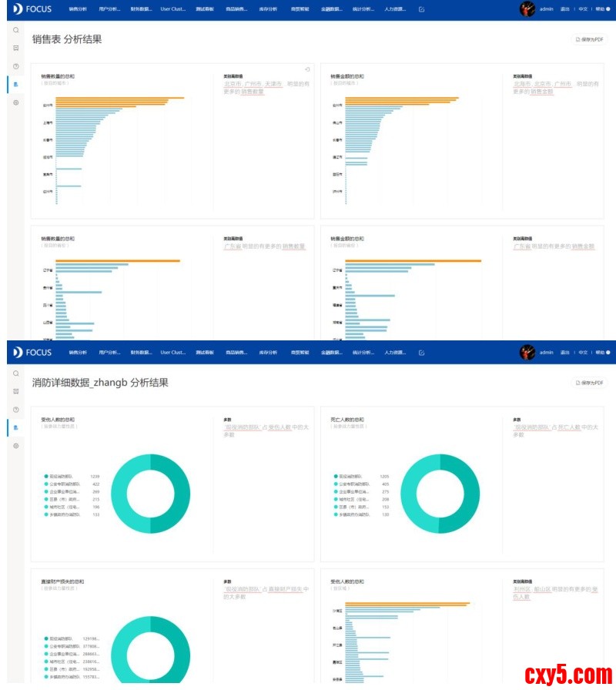
Task: Click the 广东省 insight link on the 销售金额 by province card
Action: 522,246
